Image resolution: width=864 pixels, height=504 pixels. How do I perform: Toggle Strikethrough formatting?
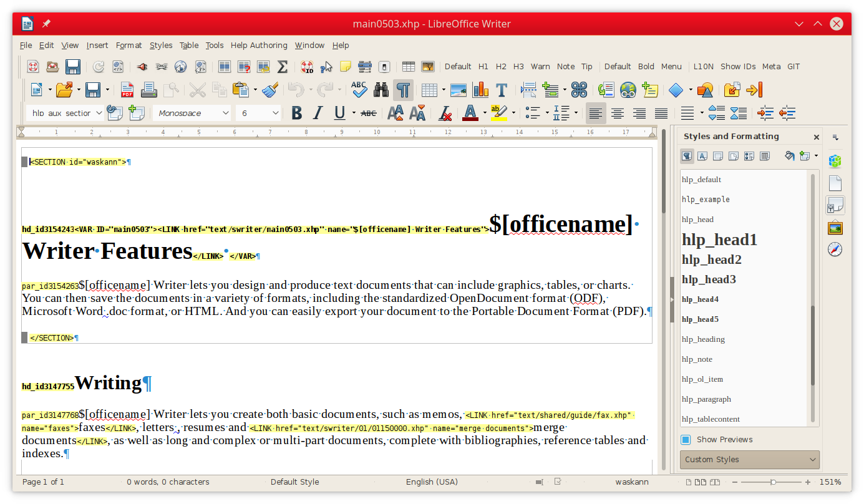[x=369, y=113]
